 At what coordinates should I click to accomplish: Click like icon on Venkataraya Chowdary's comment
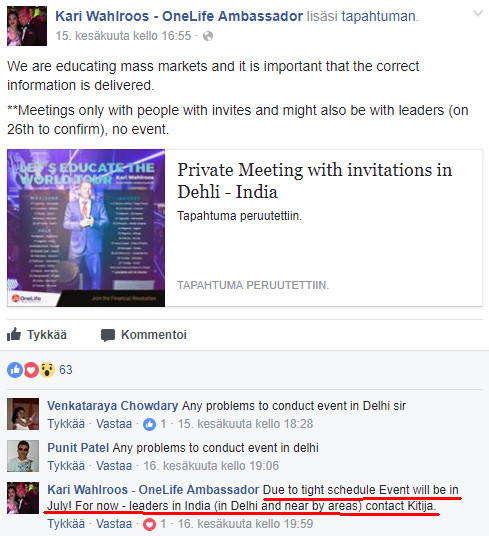149,424
